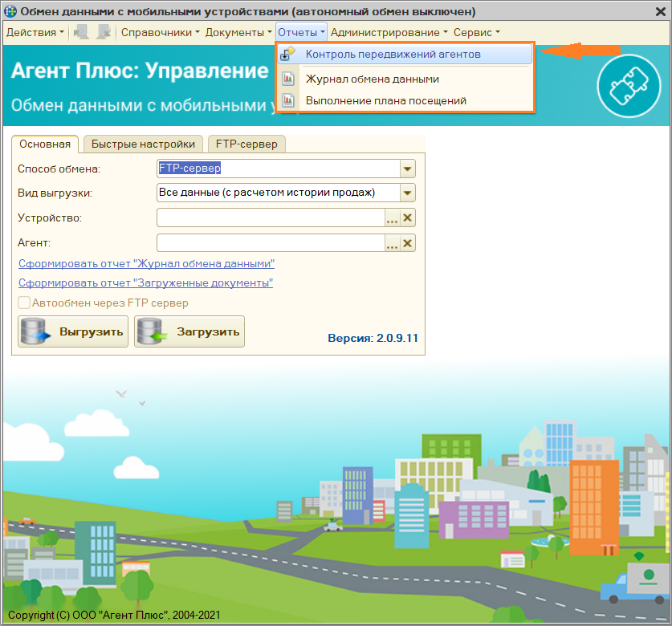This screenshot has height=626, width=672.
Task: Select Контроль передвижений агентов report
Action: pos(405,55)
